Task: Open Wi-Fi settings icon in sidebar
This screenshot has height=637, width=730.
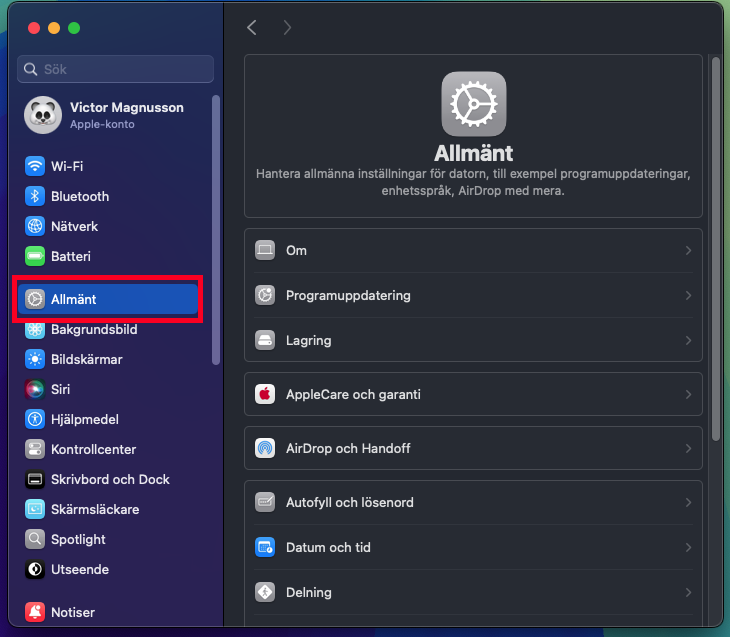Action: tap(35, 166)
